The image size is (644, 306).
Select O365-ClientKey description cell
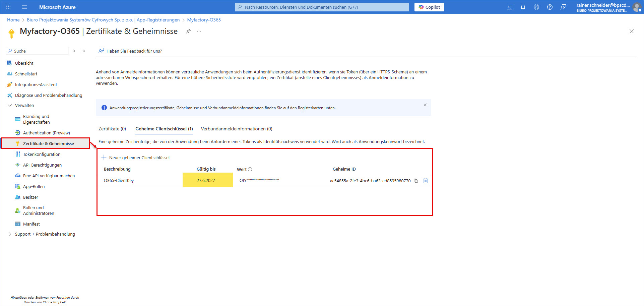point(119,180)
